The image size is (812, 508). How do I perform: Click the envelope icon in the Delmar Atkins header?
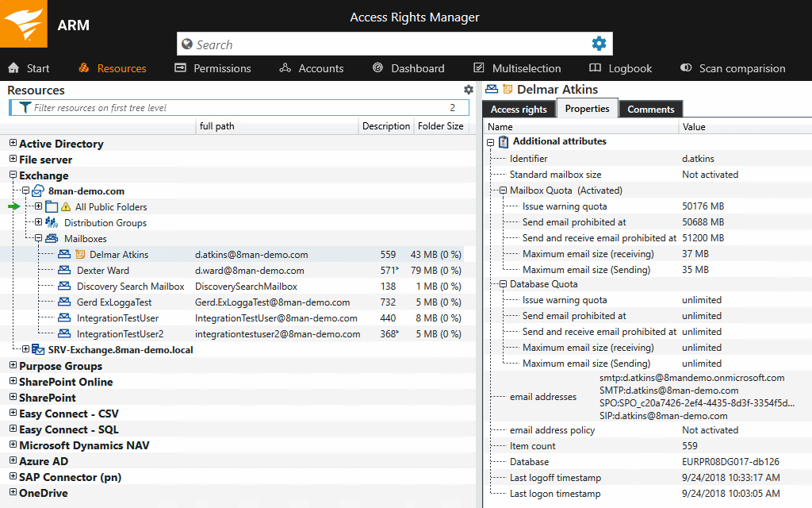click(490, 90)
